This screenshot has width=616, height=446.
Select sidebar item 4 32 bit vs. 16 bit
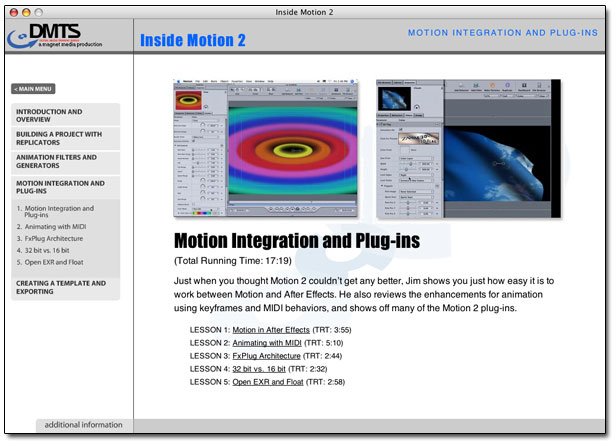tap(43, 250)
